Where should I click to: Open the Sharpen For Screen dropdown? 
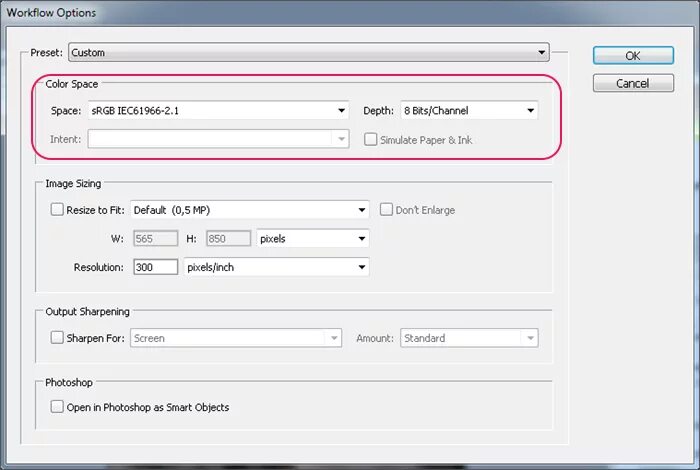236,338
